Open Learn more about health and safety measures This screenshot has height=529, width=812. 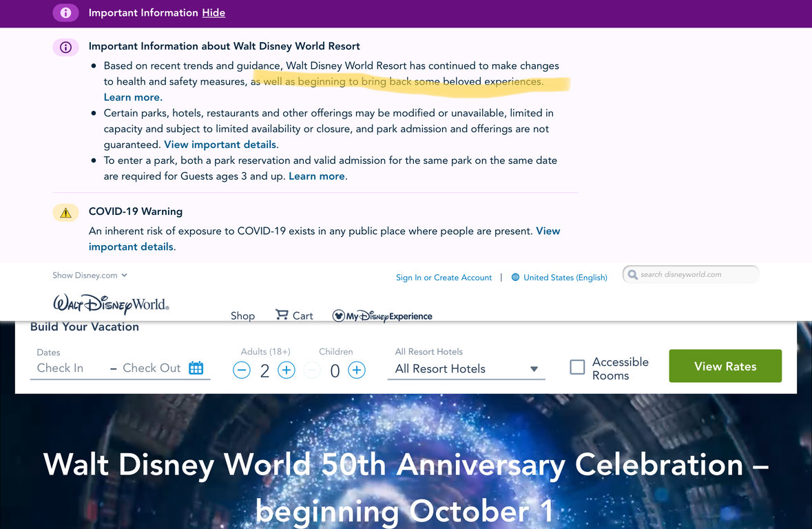133,97
